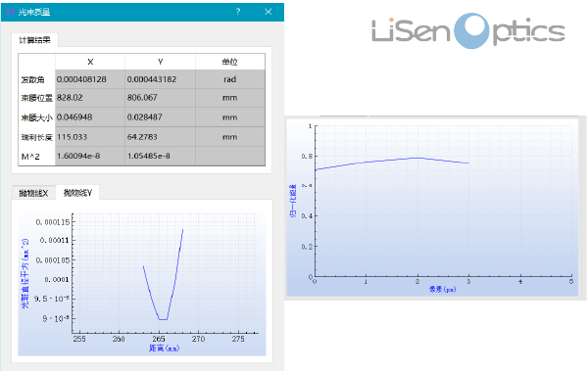Viewport: 588px width, 373px height.
Task: Click the M^2 row label
Action: [x=30, y=157]
